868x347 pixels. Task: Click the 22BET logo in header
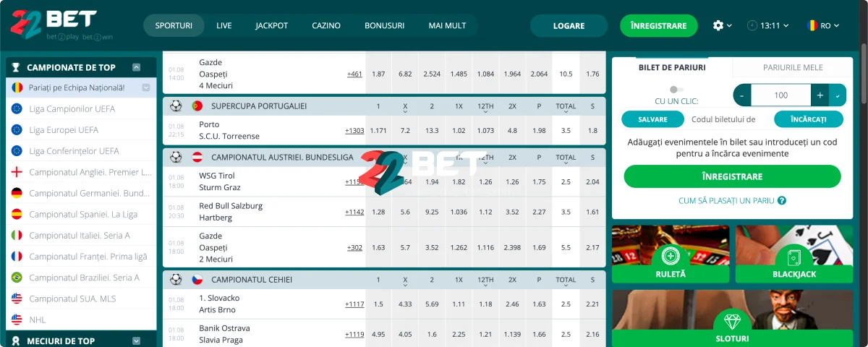pyautogui.click(x=62, y=25)
